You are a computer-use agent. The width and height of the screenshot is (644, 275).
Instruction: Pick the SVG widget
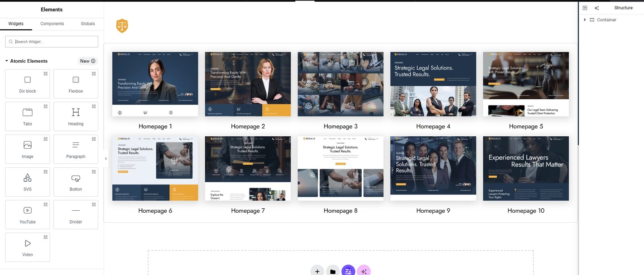click(27, 182)
